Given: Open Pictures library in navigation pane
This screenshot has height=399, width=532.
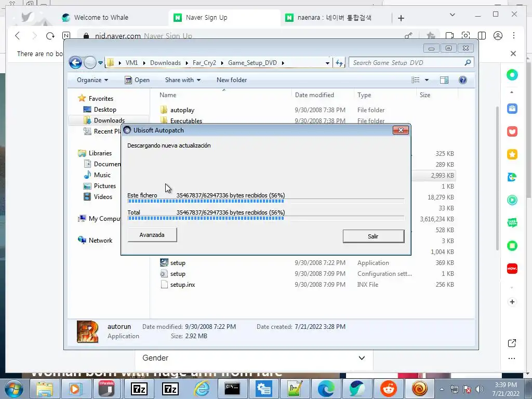Looking at the screenshot, I should 105,185.
